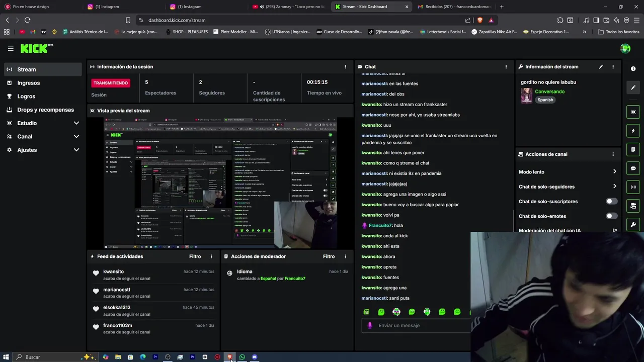Toggle the browser sidebar panel icon
644x362 pixels.
[x=596, y=20]
